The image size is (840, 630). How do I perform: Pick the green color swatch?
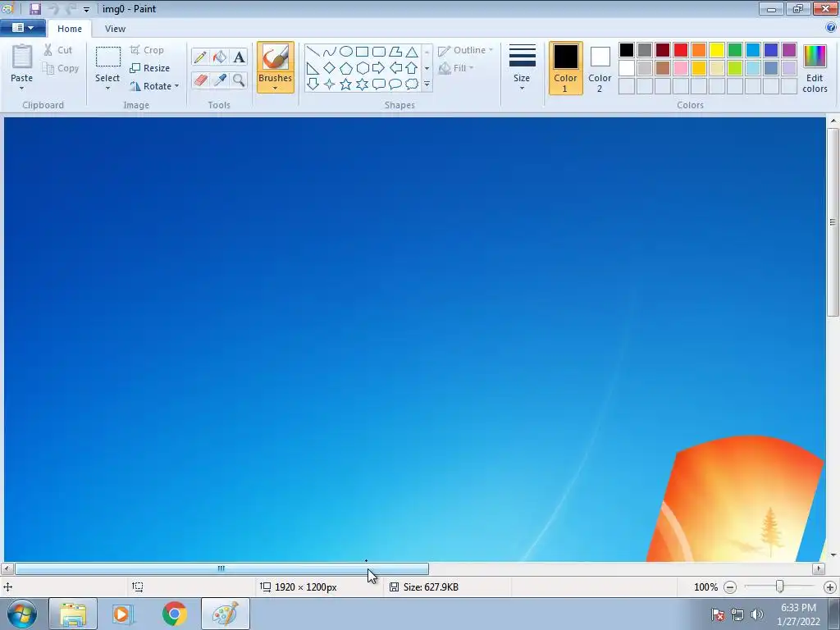[734, 50]
